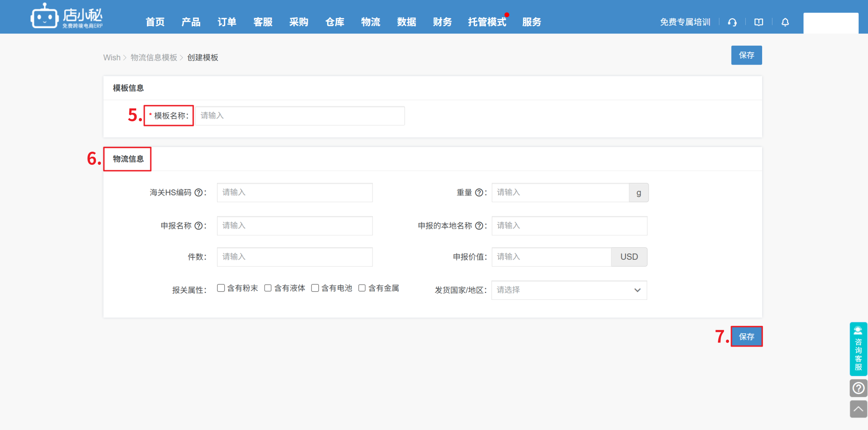
Task: Open the 物流 menu in navbar
Action: [x=370, y=22]
